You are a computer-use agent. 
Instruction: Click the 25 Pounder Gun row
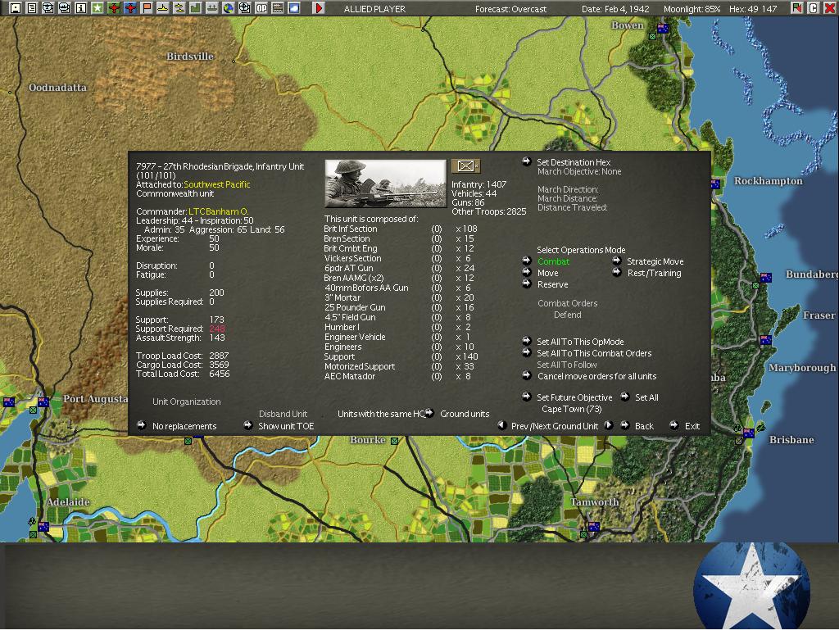coord(399,307)
